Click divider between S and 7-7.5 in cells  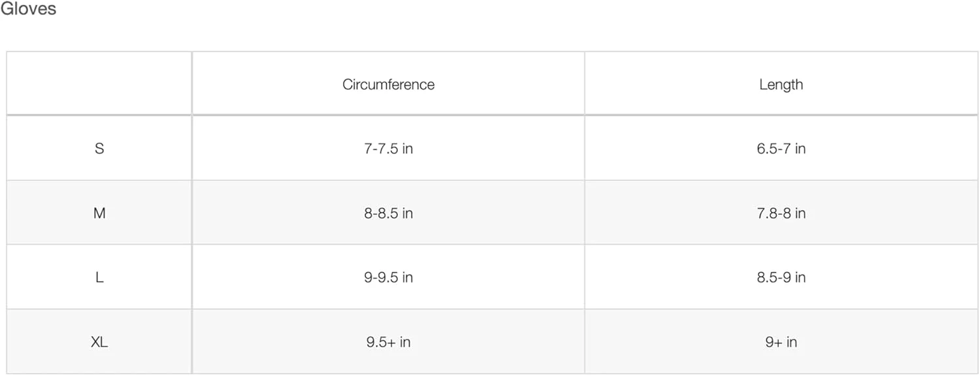point(192,148)
